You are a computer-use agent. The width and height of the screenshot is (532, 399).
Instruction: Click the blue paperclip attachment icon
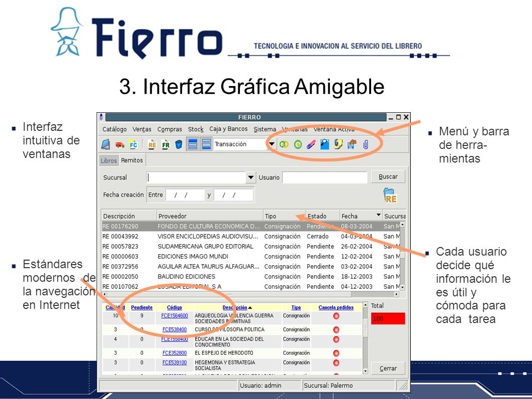click(x=366, y=145)
